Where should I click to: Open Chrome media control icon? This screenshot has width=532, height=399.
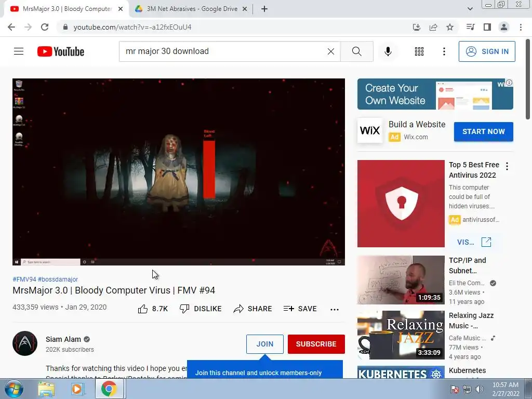point(470,27)
